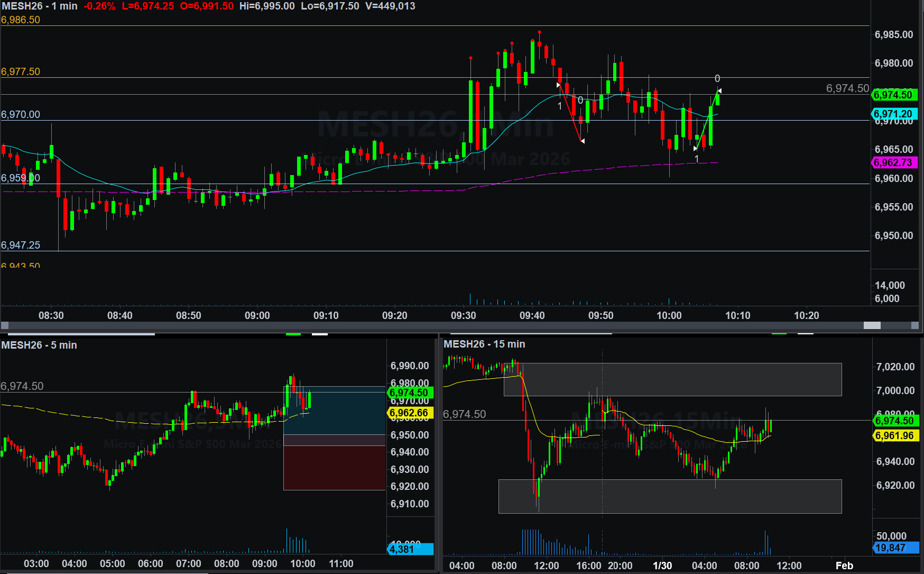Image resolution: width=924 pixels, height=574 pixels.
Task: Select the 6,986.50 orange horizontal line label
Action: (x=21, y=20)
